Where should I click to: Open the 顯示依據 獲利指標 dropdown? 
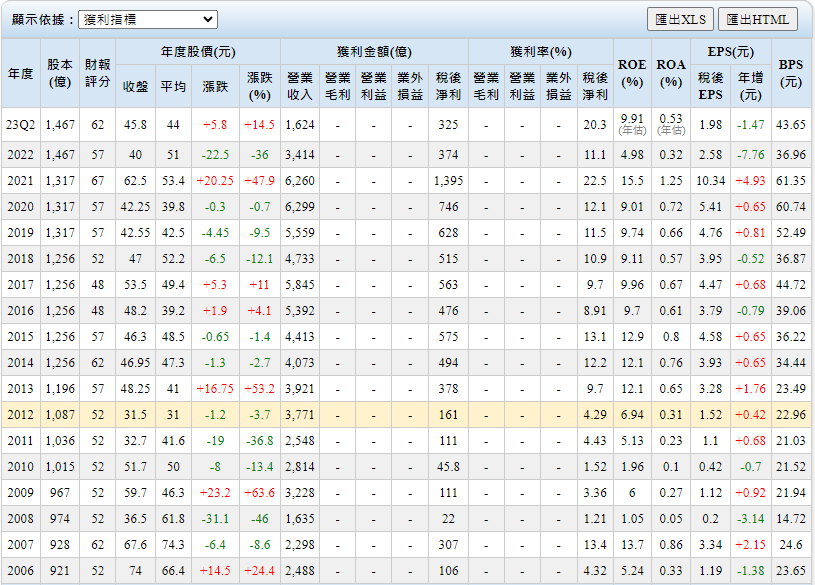tap(147, 19)
